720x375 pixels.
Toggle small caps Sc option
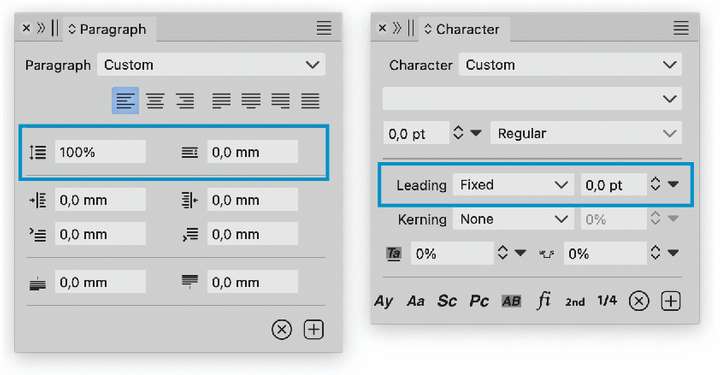coord(447,301)
